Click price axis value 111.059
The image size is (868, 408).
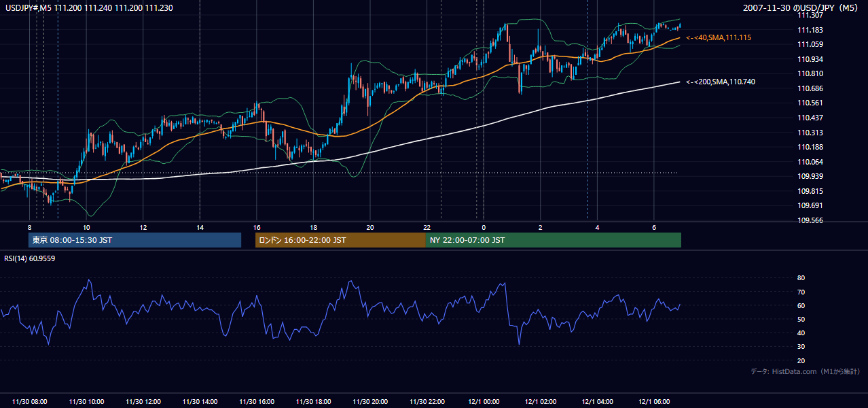coord(810,44)
